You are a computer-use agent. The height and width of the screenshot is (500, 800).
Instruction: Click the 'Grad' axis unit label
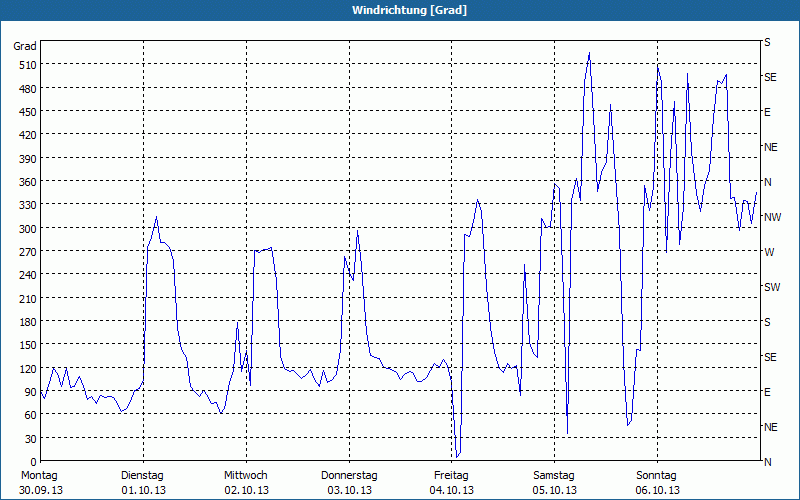point(24,46)
